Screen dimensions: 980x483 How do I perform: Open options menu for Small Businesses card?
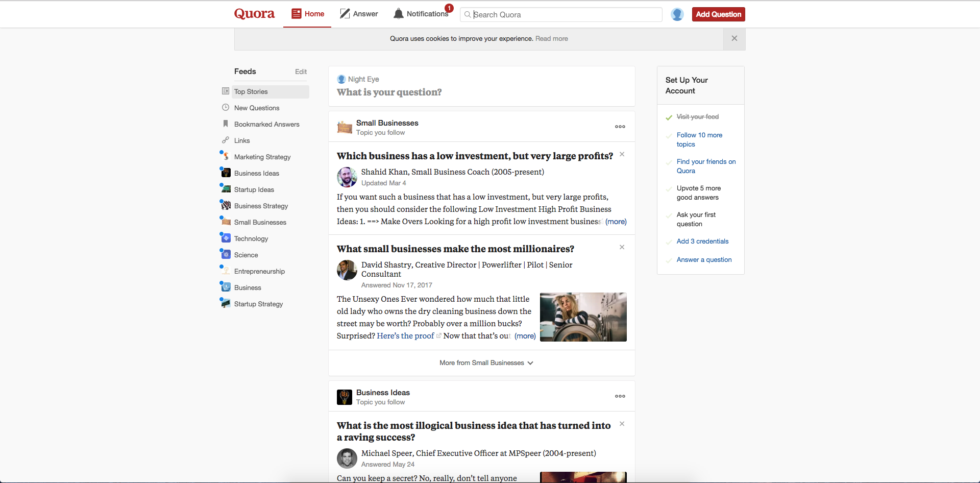(620, 127)
